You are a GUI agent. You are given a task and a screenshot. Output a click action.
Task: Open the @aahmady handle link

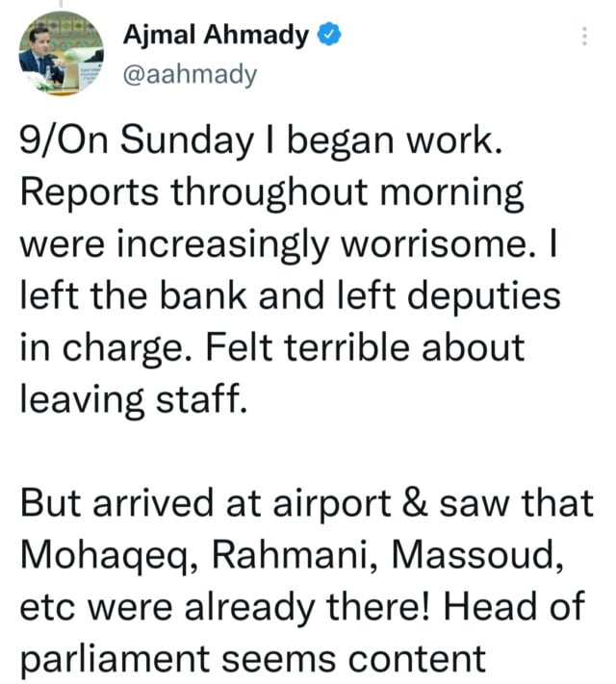click(191, 74)
